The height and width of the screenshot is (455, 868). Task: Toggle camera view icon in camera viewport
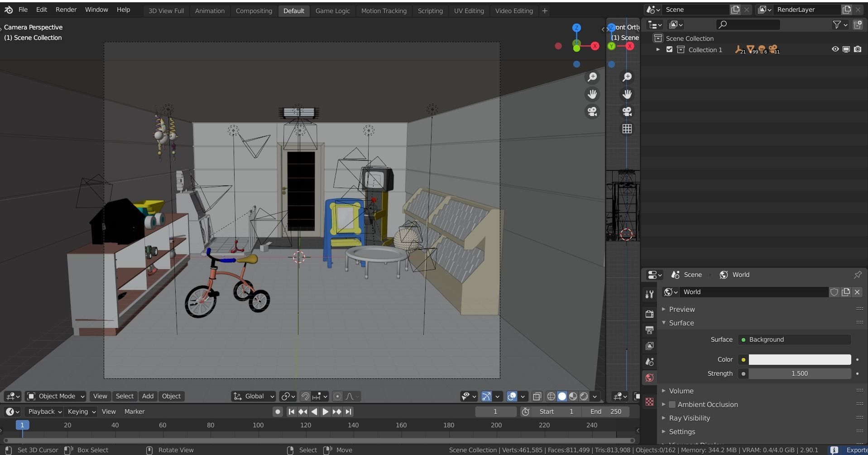[x=592, y=111]
